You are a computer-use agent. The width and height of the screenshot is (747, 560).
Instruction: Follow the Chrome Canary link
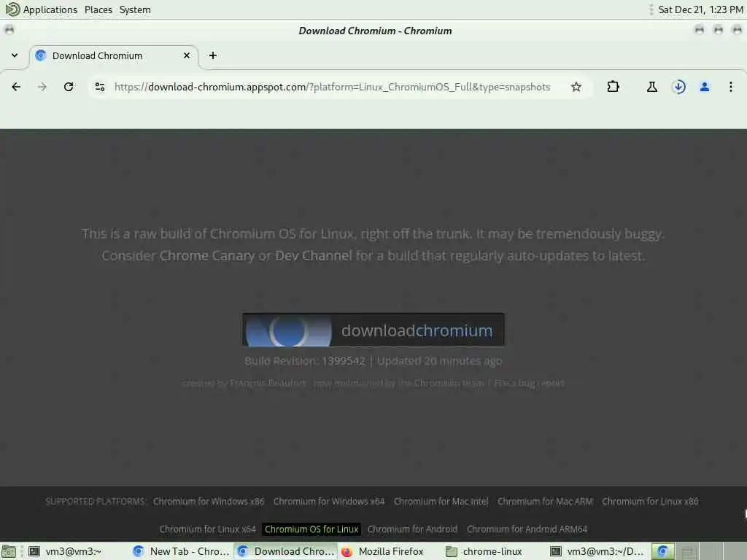click(x=206, y=256)
